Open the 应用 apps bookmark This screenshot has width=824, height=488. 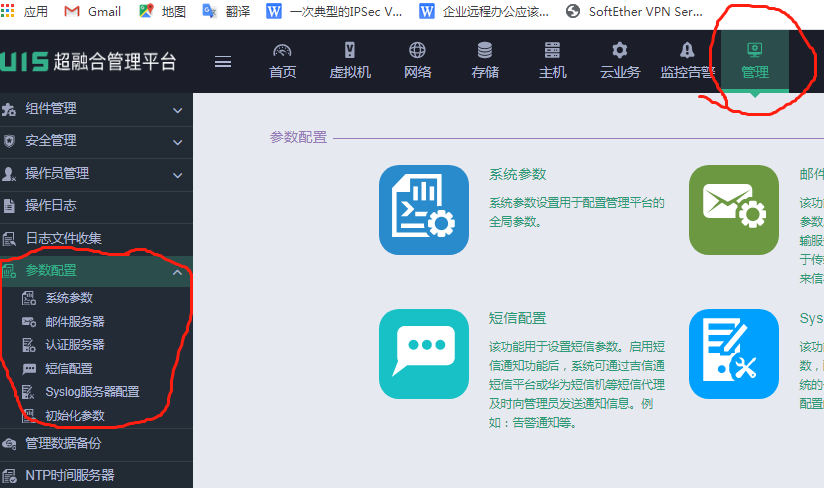coord(25,12)
